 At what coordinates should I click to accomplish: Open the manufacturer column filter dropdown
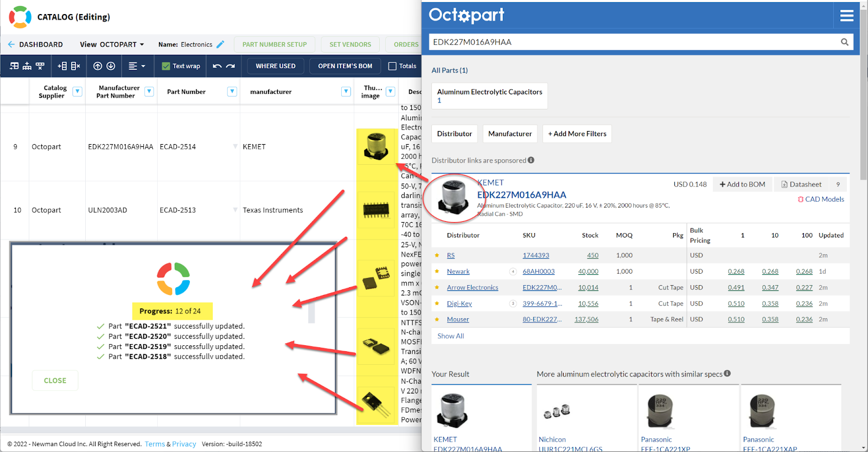tap(346, 92)
